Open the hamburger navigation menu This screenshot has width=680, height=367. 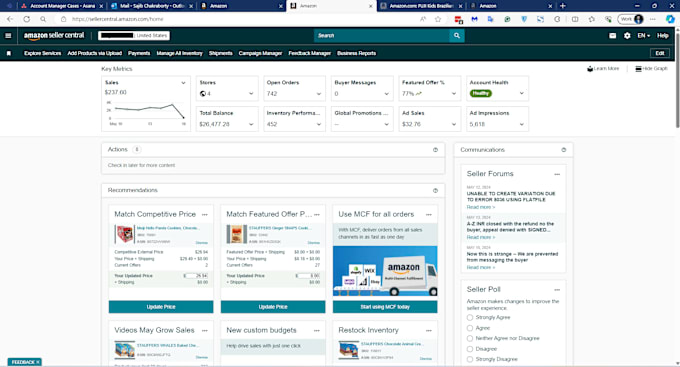(x=8, y=36)
